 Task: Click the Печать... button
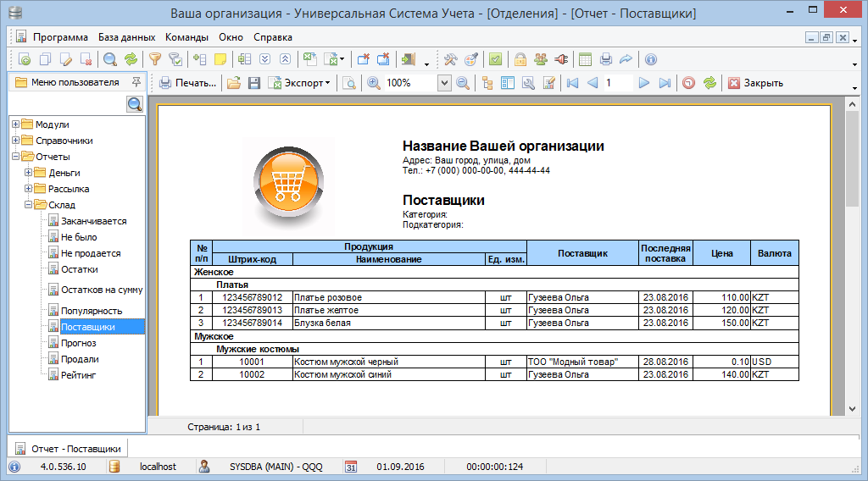pos(187,83)
